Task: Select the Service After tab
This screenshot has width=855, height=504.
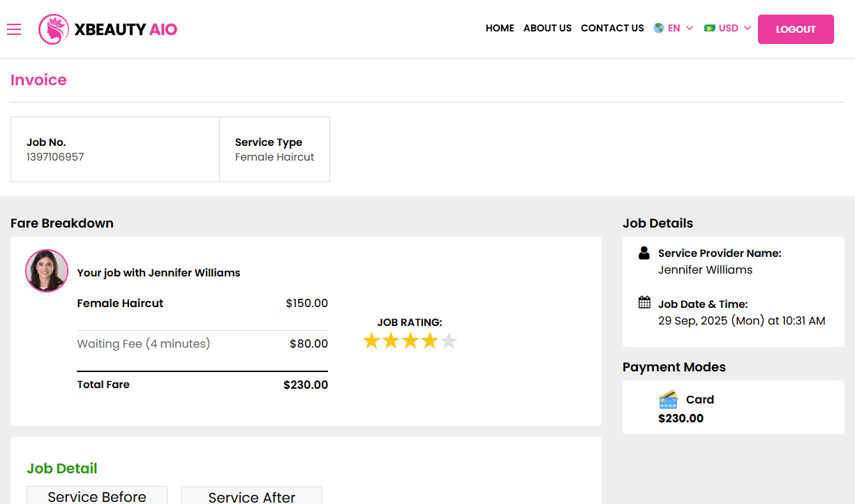Action: point(252,496)
